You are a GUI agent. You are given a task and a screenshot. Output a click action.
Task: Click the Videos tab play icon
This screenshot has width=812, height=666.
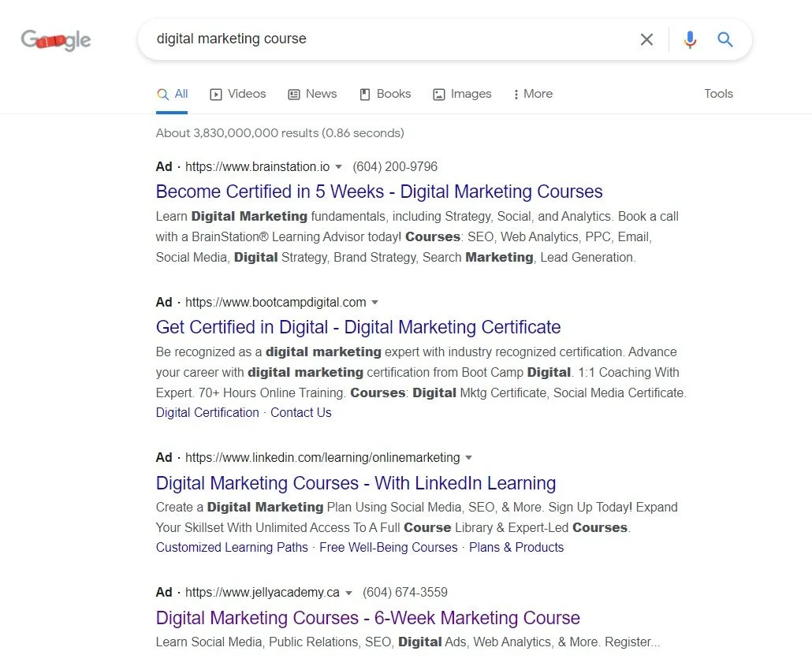point(215,95)
